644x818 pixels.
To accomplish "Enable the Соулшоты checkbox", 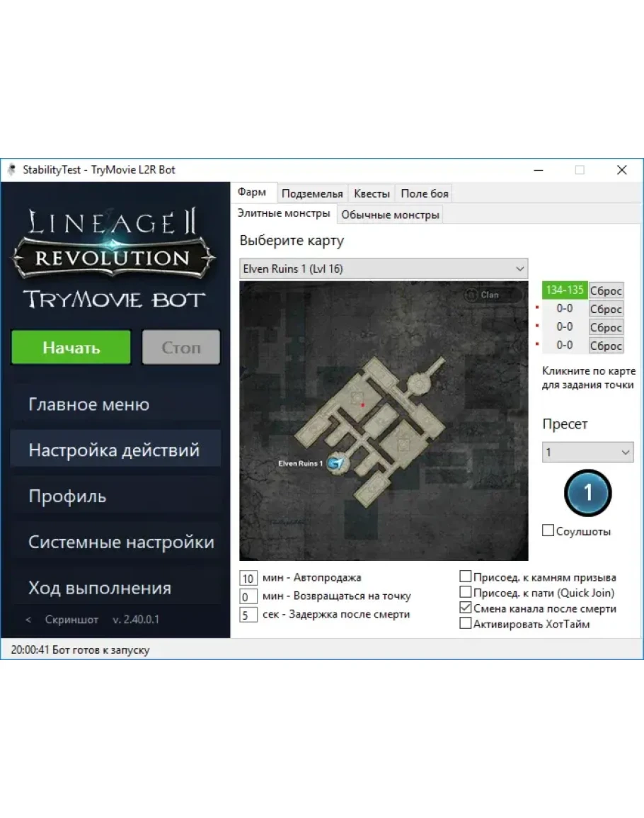I will 548,530.
